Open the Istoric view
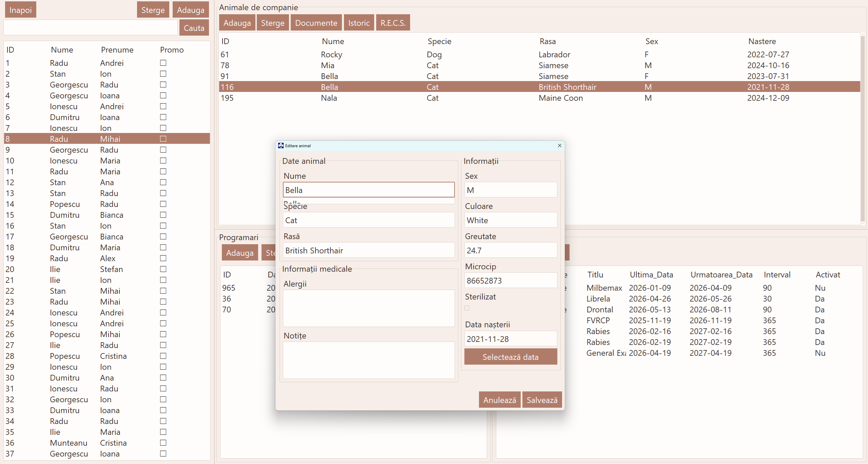Image resolution: width=868 pixels, height=464 pixels. 359,23
